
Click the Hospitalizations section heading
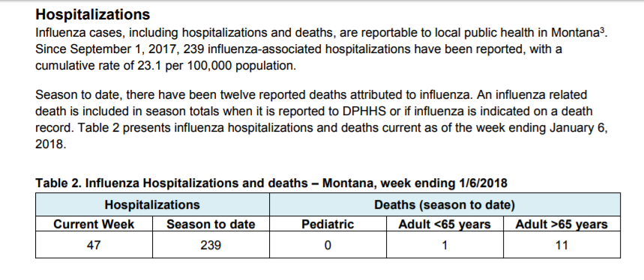click(x=93, y=14)
